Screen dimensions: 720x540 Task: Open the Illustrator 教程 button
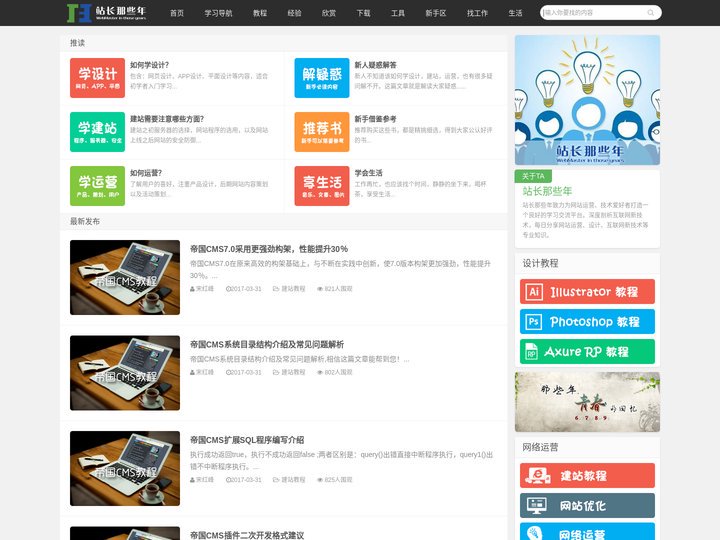point(587,292)
